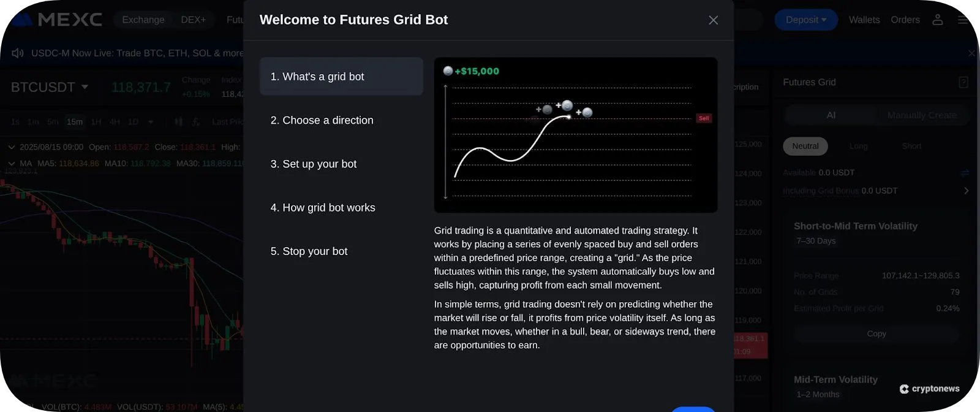Click the MEXC logo
Screen dimensions: 980x412
pos(55,19)
